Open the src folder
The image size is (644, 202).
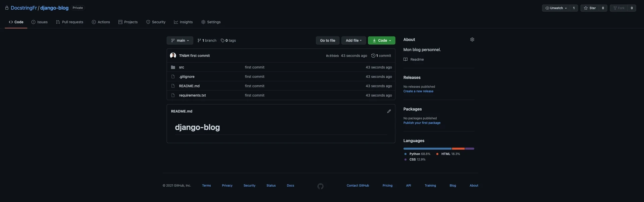[x=181, y=67]
